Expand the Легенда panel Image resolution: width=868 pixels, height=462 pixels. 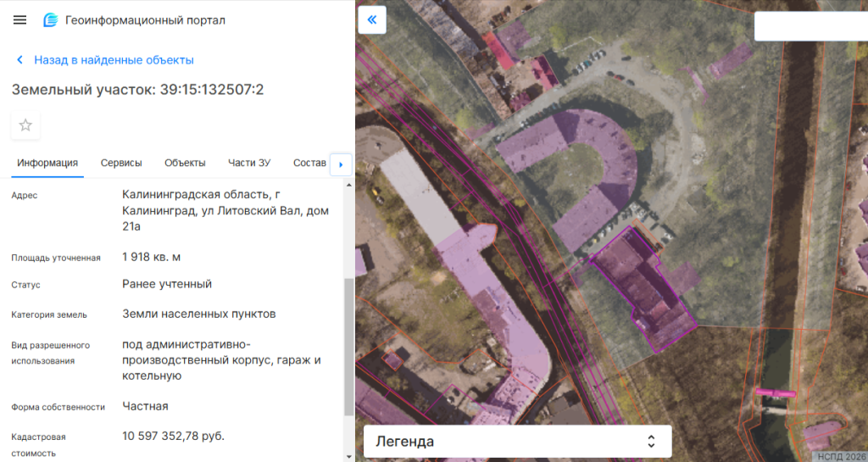[517, 442]
